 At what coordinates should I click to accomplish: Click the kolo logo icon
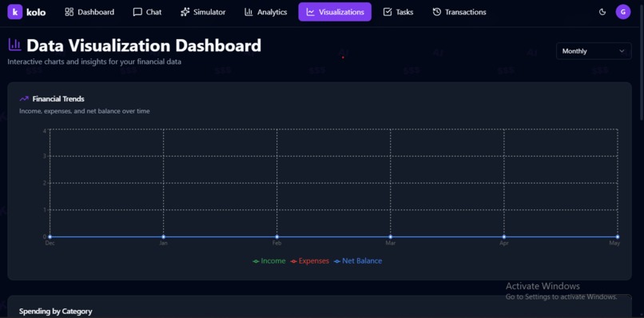pos(15,12)
